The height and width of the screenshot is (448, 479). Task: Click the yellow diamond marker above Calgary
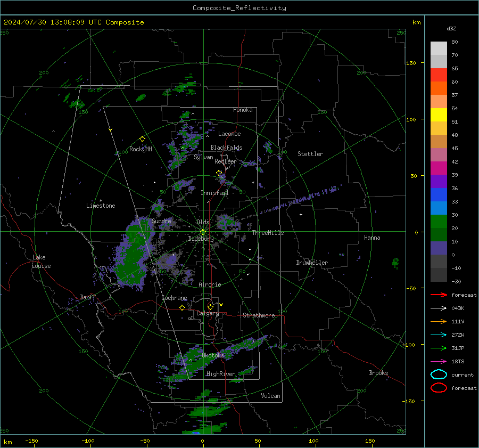(x=210, y=307)
